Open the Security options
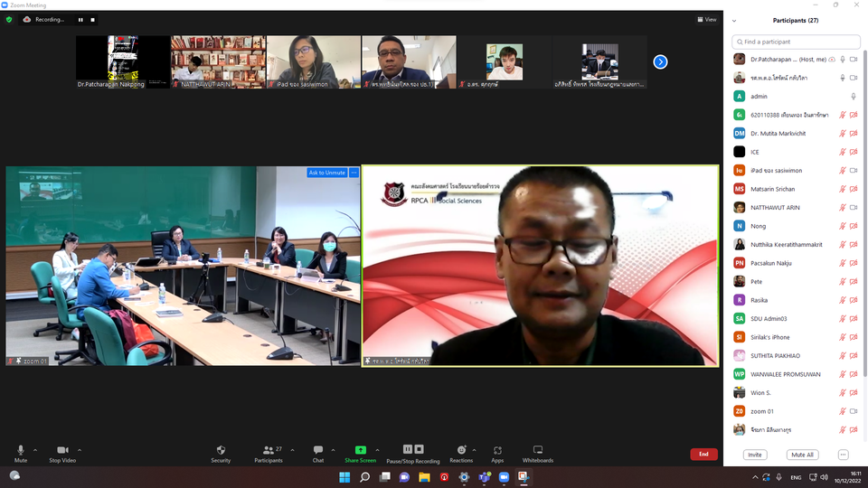The width and height of the screenshot is (868, 488). point(221,450)
